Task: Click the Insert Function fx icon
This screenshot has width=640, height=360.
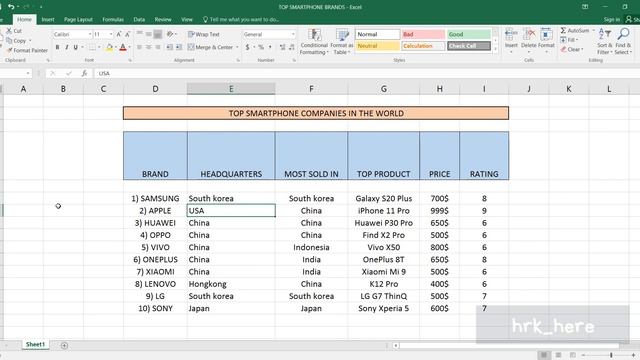Action: pos(84,73)
